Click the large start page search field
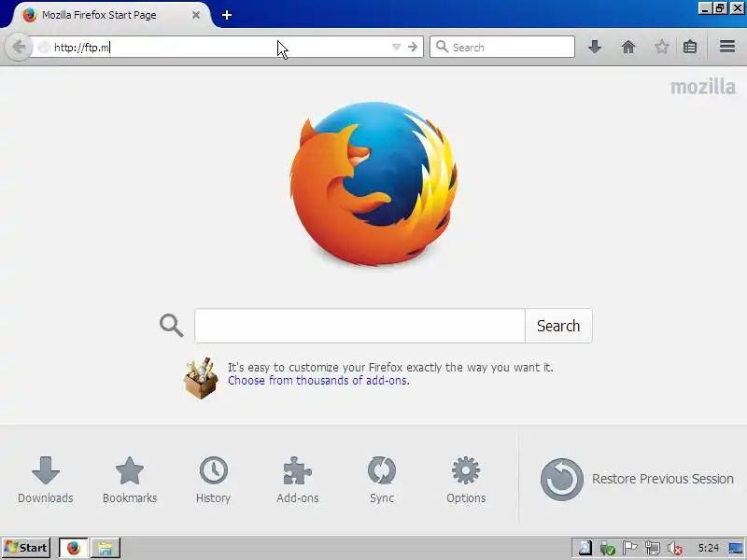 [x=359, y=326]
